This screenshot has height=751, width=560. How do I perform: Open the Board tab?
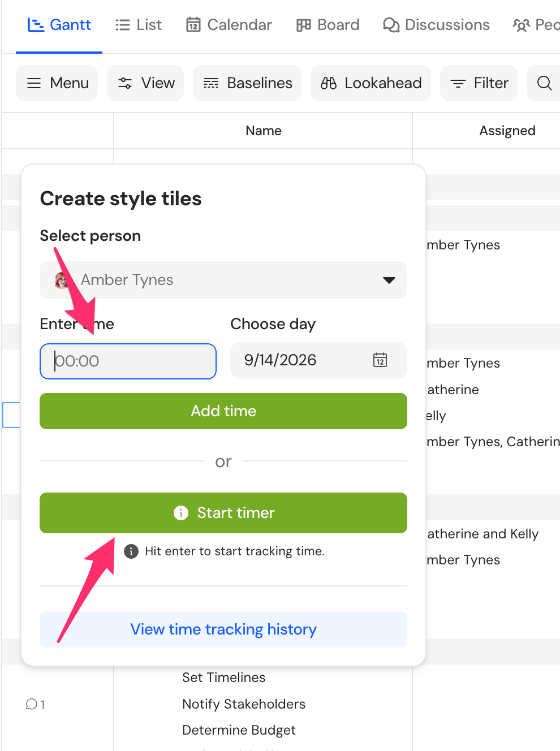pyautogui.click(x=328, y=25)
